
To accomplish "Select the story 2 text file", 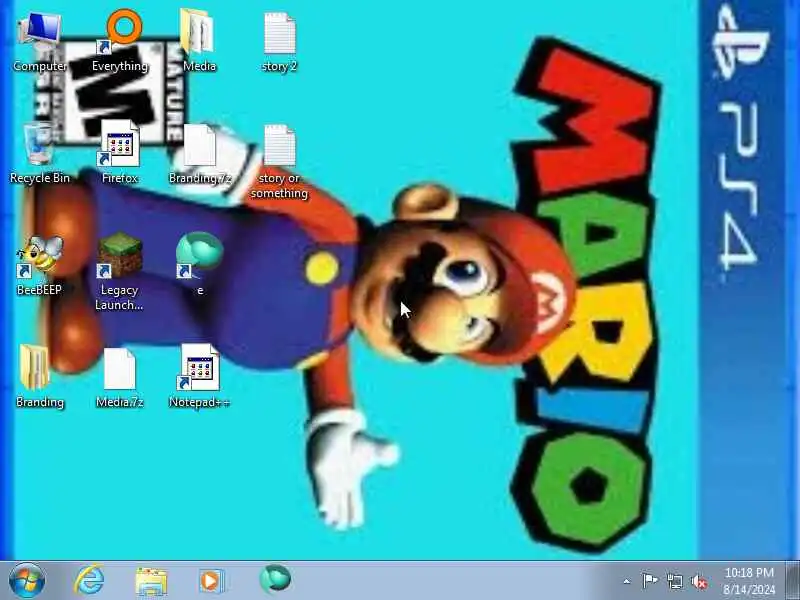I will [x=279, y=42].
